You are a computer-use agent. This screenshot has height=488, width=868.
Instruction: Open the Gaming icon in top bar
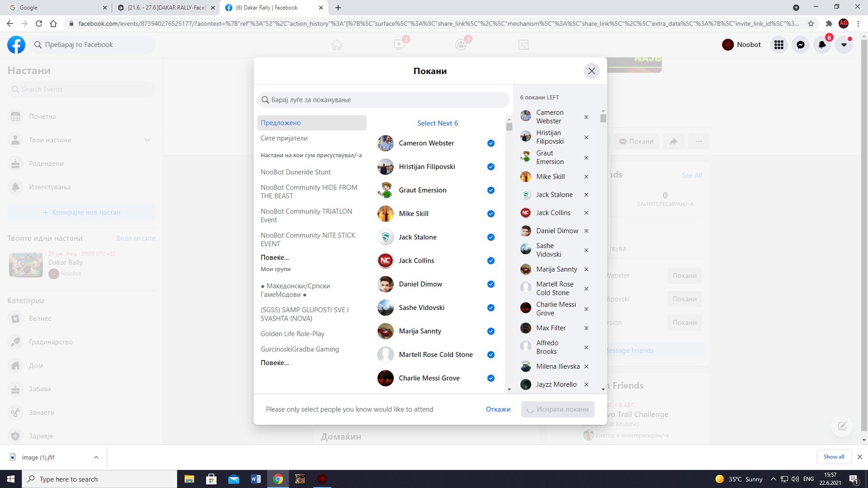click(524, 45)
